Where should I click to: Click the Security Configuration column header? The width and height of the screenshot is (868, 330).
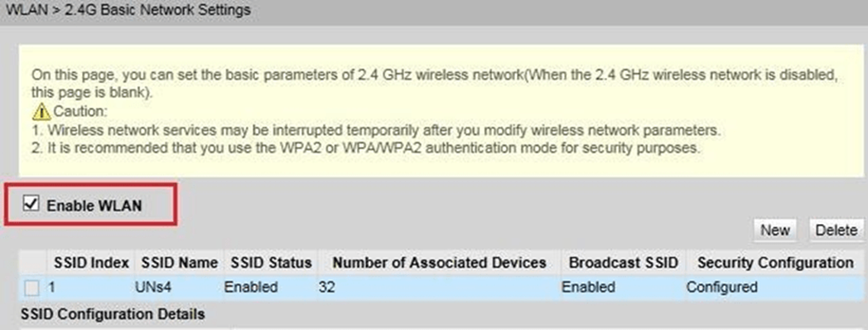coord(775,262)
